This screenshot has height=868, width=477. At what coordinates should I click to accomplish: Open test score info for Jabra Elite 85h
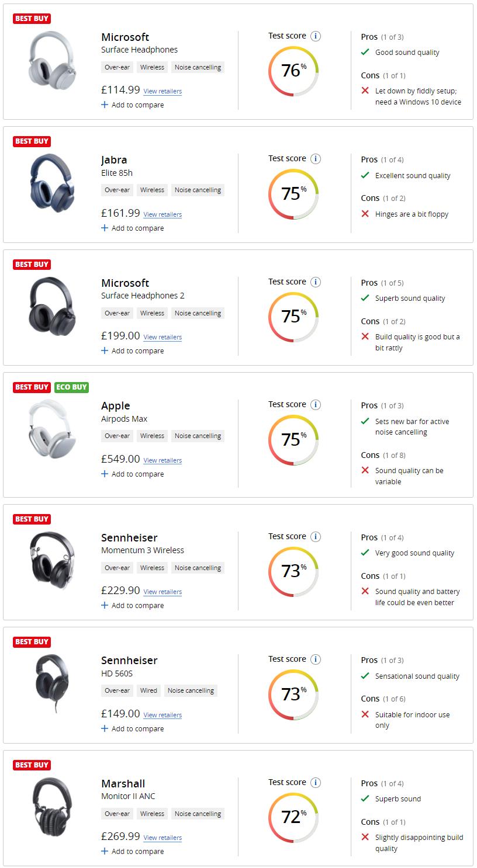(316, 159)
